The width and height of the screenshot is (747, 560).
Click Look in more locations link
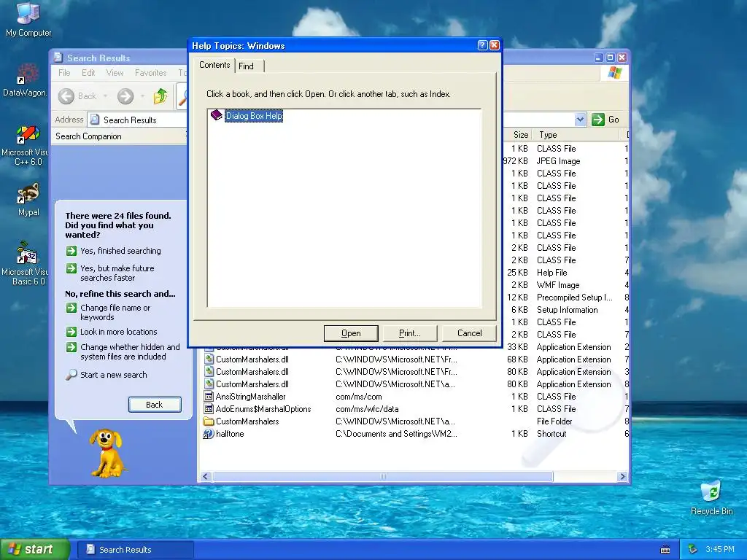tap(119, 332)
